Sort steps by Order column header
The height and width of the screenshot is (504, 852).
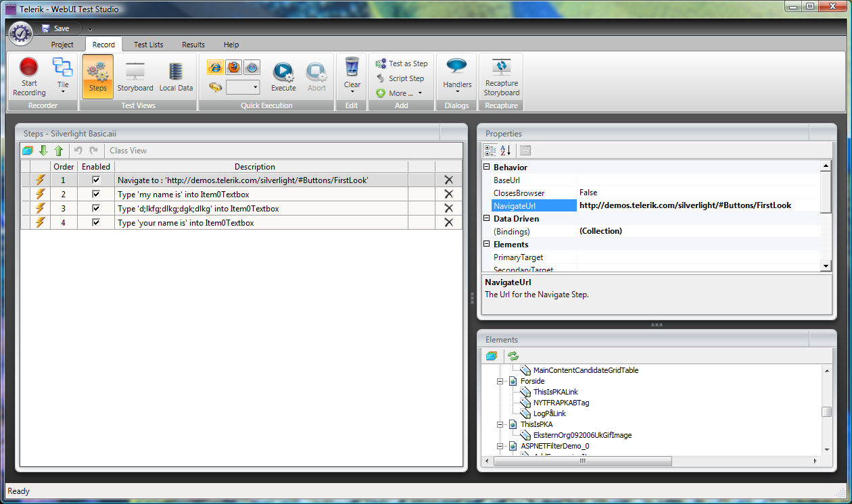coord(64,166)
